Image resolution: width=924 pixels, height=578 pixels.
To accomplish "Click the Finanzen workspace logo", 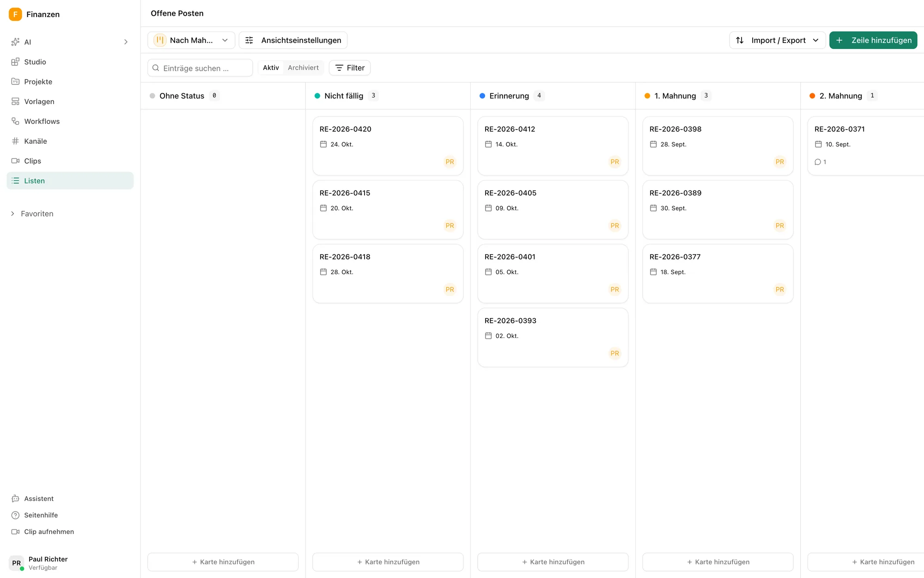I will (15, 14).
